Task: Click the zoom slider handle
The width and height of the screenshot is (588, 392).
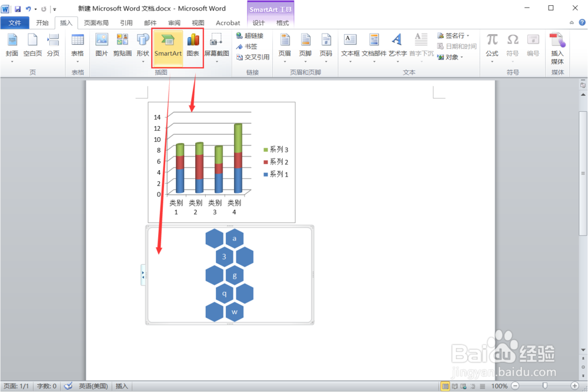Action: coord(545,386)
